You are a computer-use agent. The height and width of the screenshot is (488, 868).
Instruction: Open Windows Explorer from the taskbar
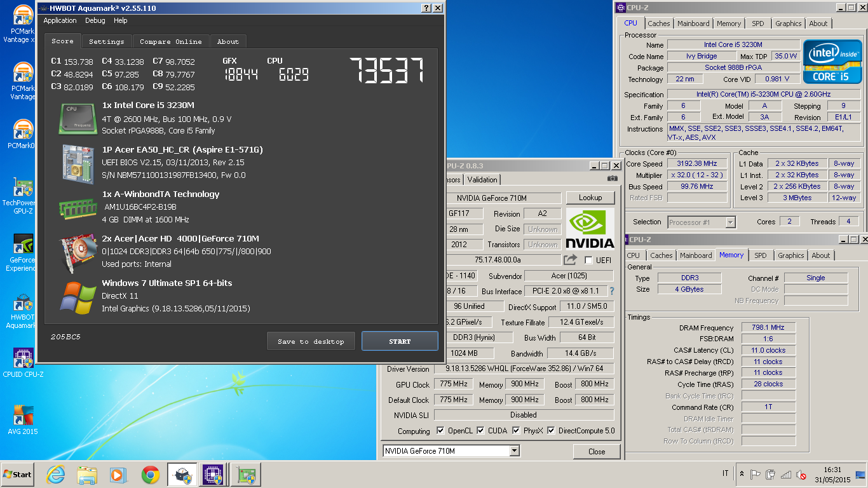[87, 475]
